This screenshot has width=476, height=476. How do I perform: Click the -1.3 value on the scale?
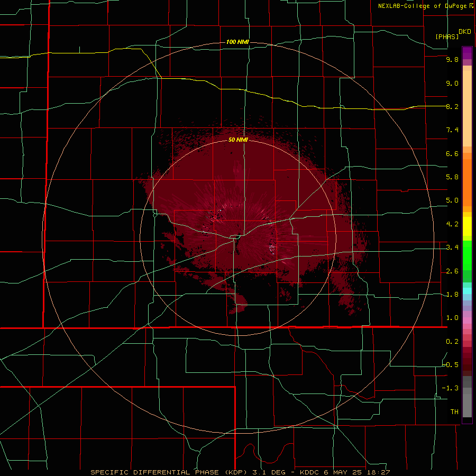(x=451, y=388)
